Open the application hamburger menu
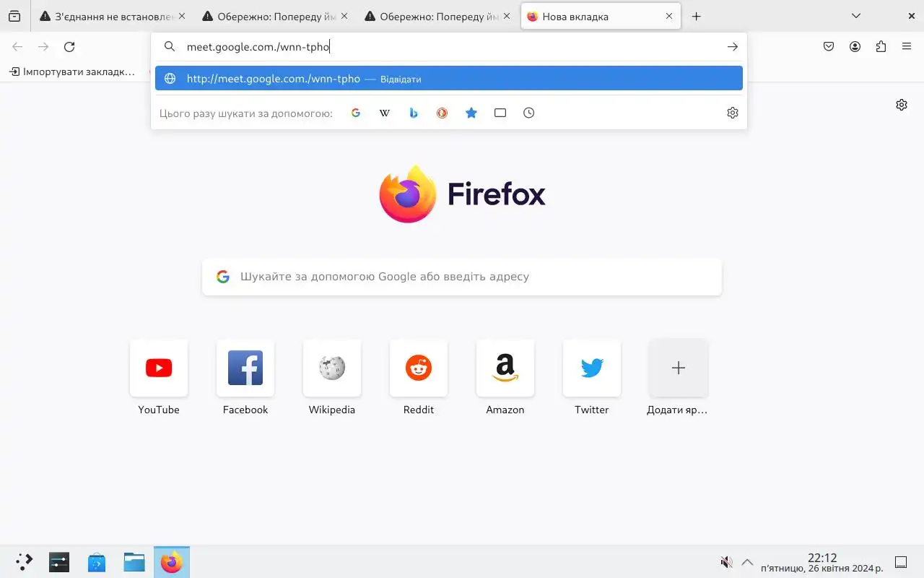The height and width of the screenshot is (578, 924). (907, 47)
